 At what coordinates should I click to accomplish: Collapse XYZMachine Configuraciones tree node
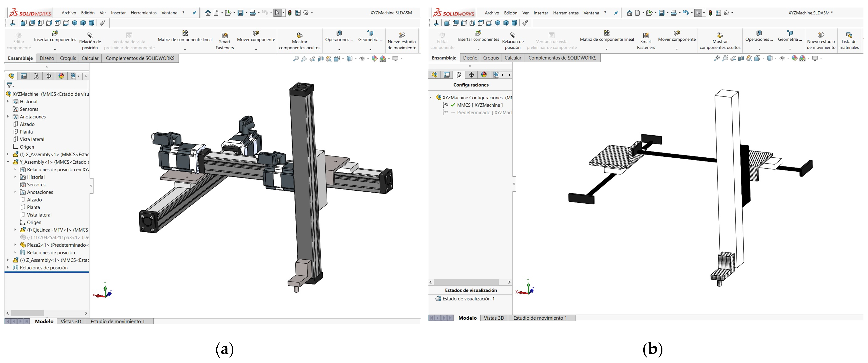(431, 97)
